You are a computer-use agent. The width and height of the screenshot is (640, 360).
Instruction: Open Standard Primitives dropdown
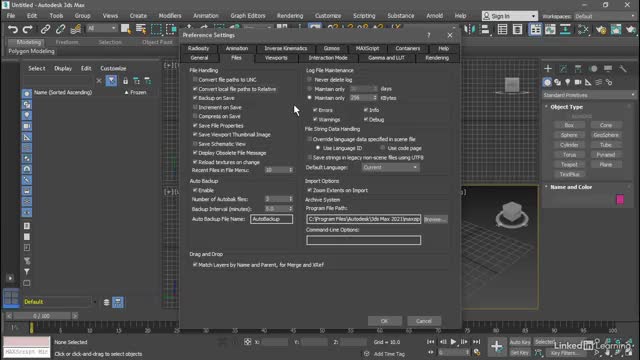pos(589,95)
